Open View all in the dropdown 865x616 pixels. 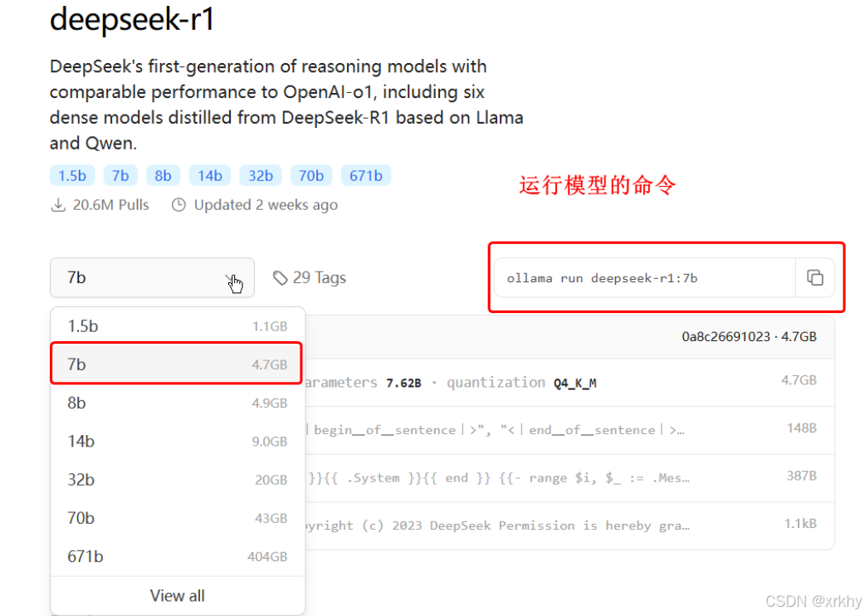[177, 595]
